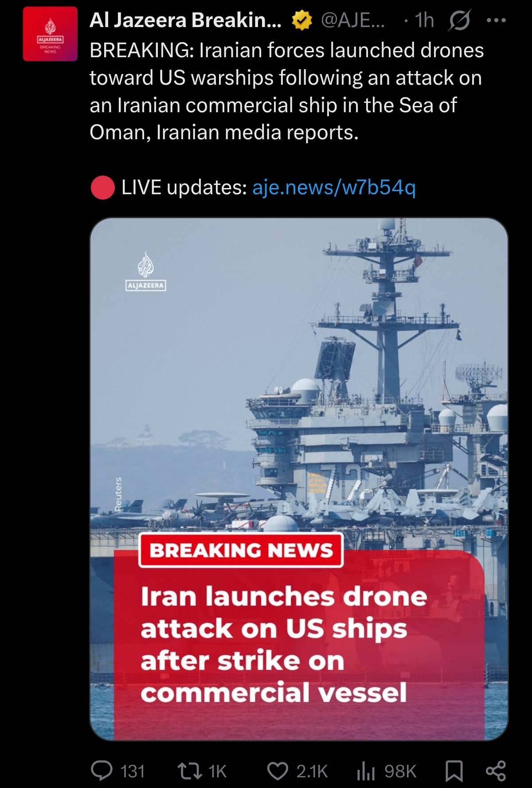Tap the 2.1K likes count

312,772
